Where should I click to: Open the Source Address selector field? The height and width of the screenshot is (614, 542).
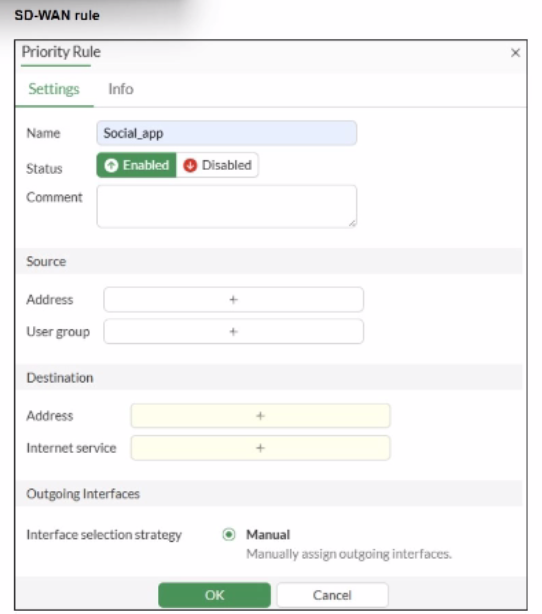click(233, 300)
